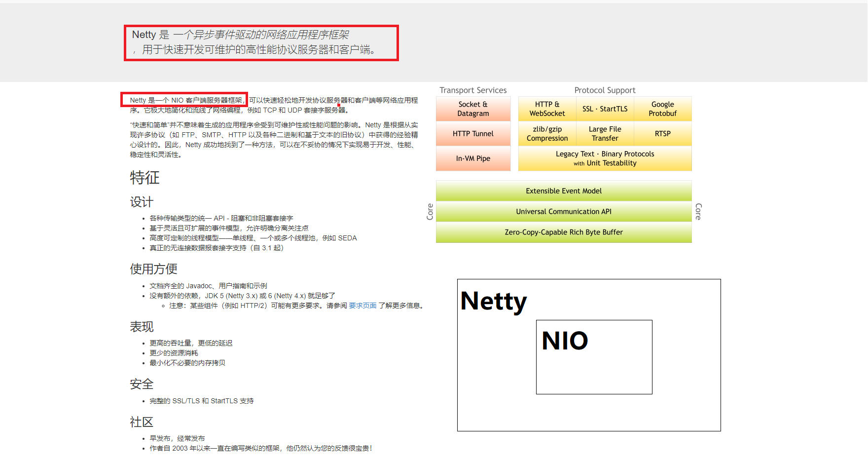
Task: Click the bullet 基于灵活且可扩展的事件模型
Action: pos(229,228)
